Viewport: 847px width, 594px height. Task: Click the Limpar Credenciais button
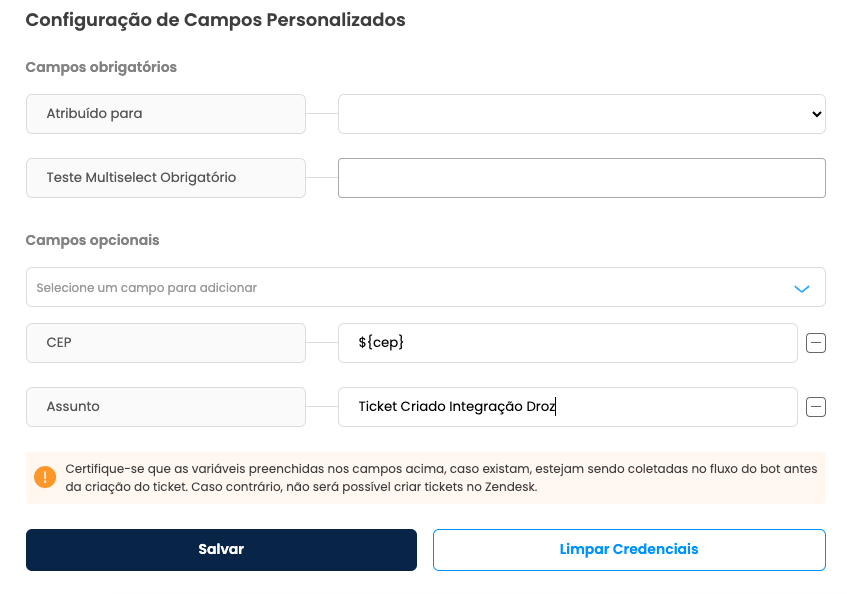[629, 550]
